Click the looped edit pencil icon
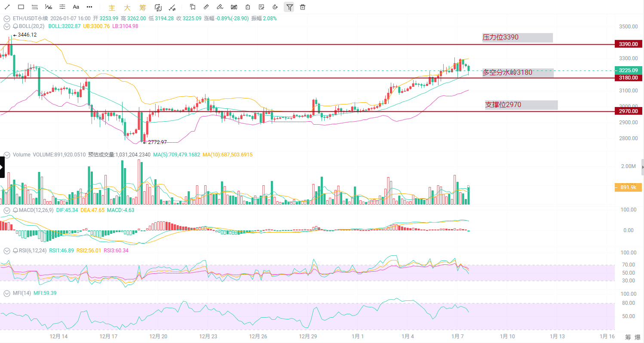The width and height of the screenshot is (644, 343). pyautogui.click(x=158, y=7)
